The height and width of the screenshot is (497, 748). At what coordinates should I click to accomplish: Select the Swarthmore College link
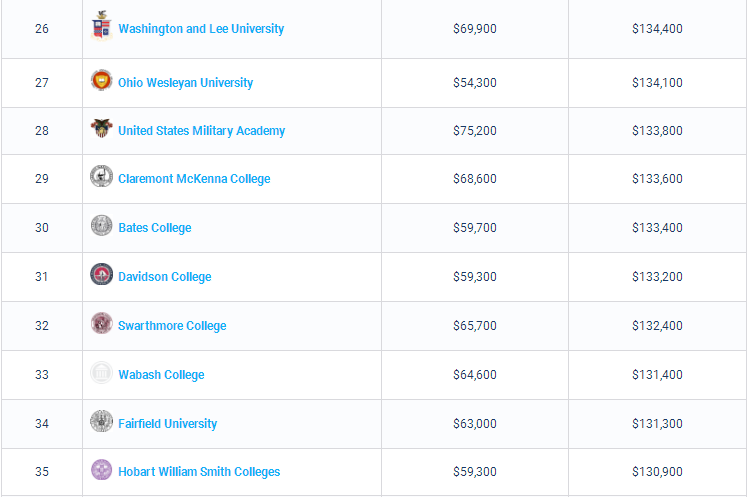(172, 326)
